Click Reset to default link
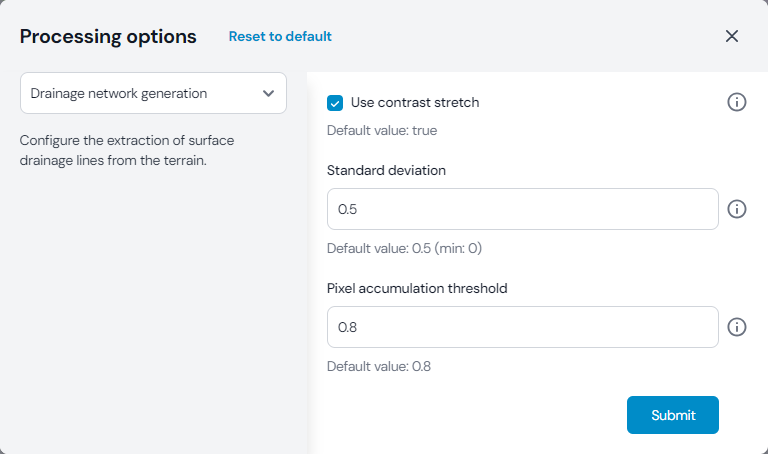Screen dimensions: 768x454 (280, 36)
